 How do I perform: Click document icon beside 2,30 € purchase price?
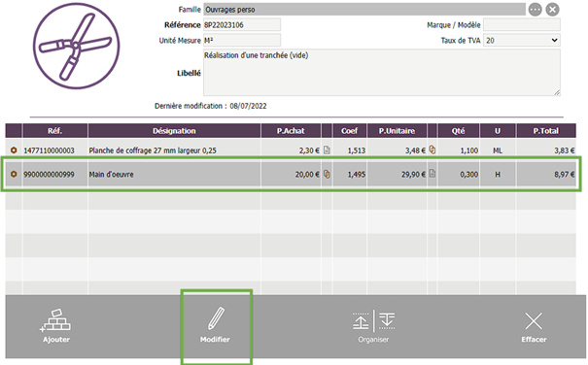point(327,149)
